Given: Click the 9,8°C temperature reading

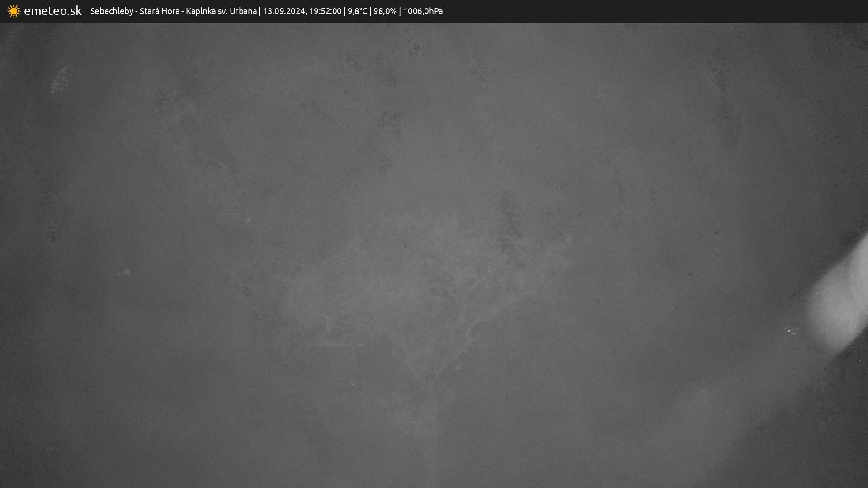Looking at the screenshot, I should click(357, 11).
